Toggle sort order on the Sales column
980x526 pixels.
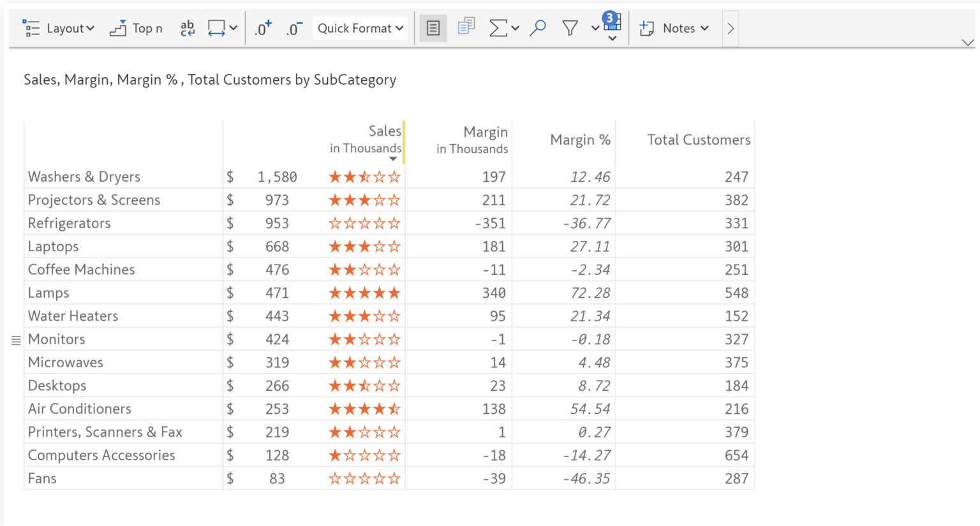pos(393,158)
